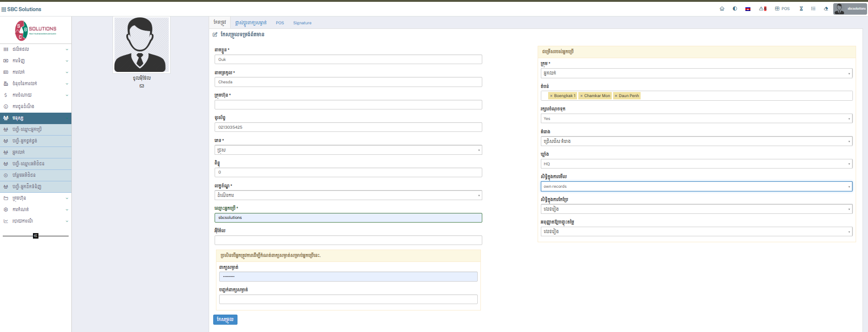
Task: Open the HQ warehouse dropdown
Action: [696, 164]
